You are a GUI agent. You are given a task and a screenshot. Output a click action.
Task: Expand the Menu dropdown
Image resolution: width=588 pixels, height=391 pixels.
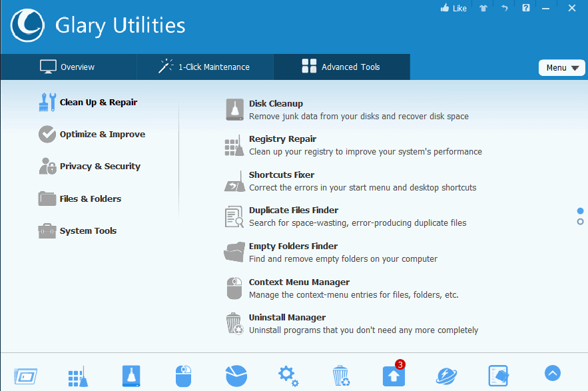click(562, 67)
